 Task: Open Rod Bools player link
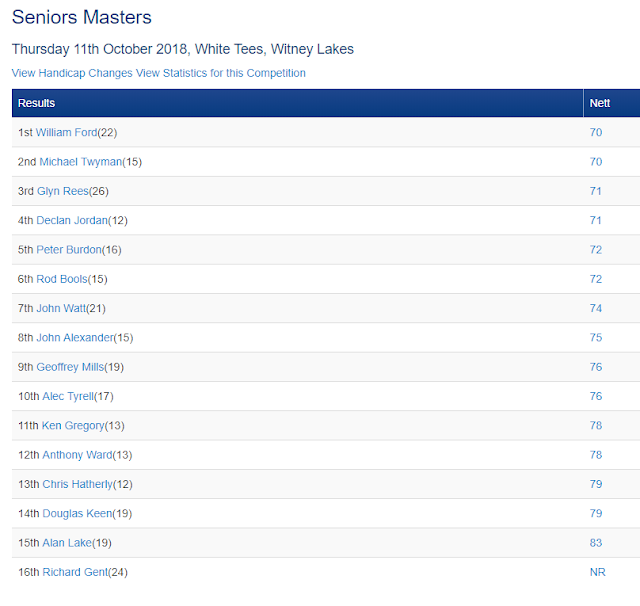(62, 279)
